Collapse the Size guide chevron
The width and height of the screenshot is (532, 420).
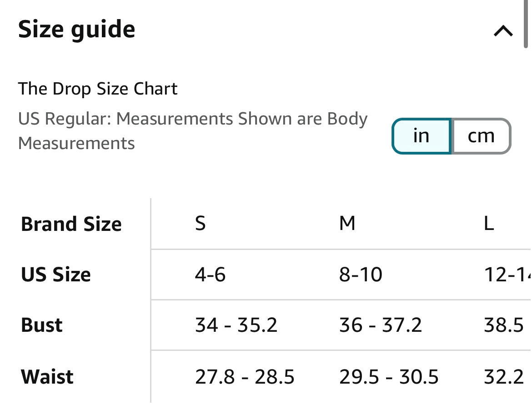pos(503,31)
